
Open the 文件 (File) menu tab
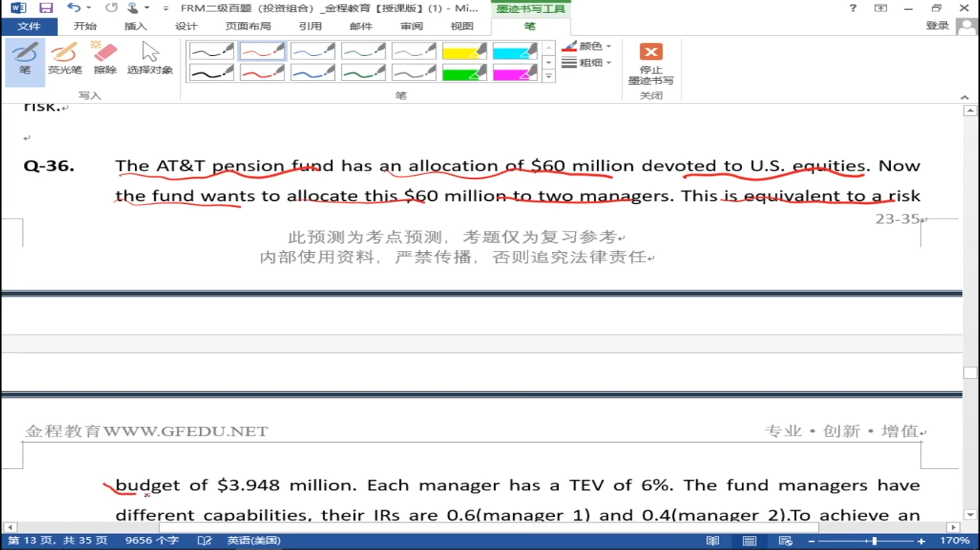click(x=29, y=26)
